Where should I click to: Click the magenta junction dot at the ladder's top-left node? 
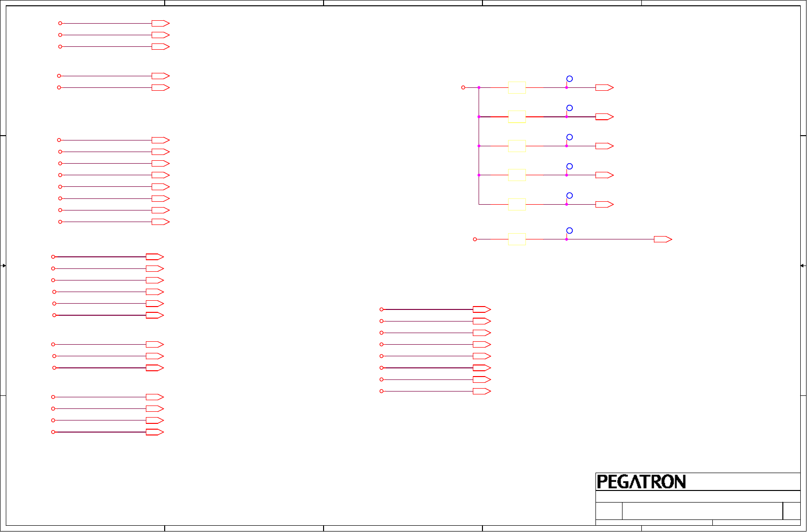click(x=479, y=87)
